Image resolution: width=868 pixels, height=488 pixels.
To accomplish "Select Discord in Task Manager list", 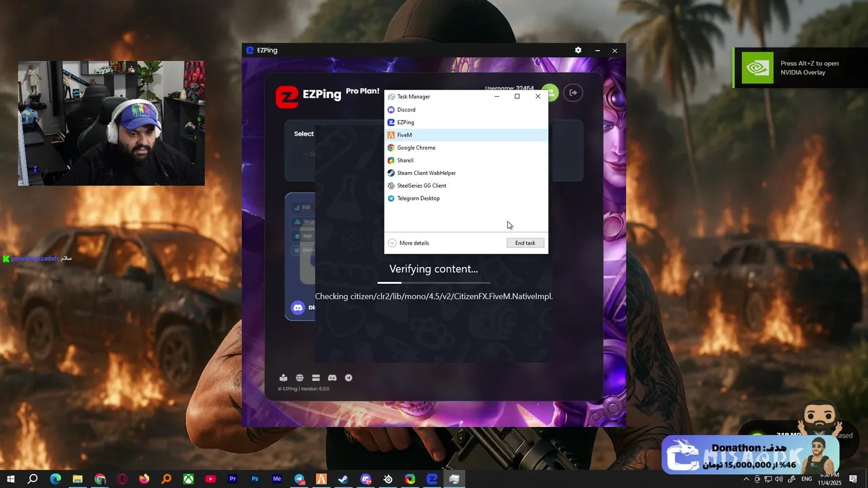I will pos(466,110).
